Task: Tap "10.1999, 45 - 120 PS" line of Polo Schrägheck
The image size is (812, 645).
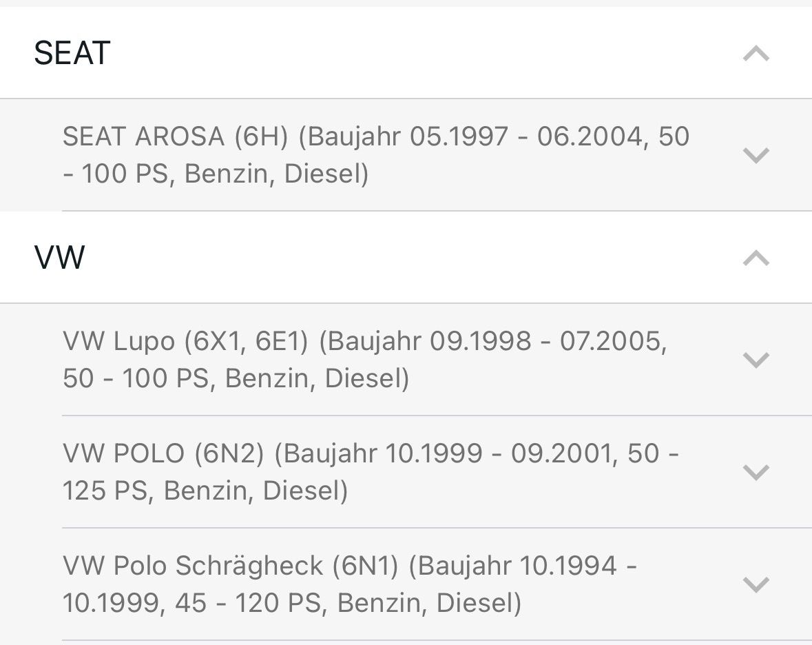Action: (x=193, y=603)
